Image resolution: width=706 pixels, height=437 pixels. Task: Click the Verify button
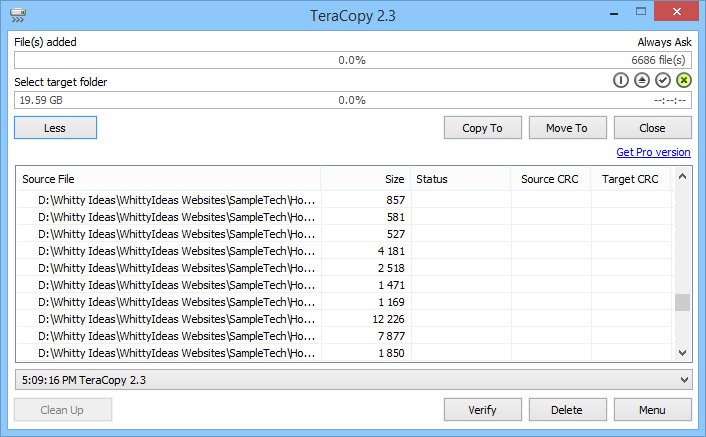(483, 410)
